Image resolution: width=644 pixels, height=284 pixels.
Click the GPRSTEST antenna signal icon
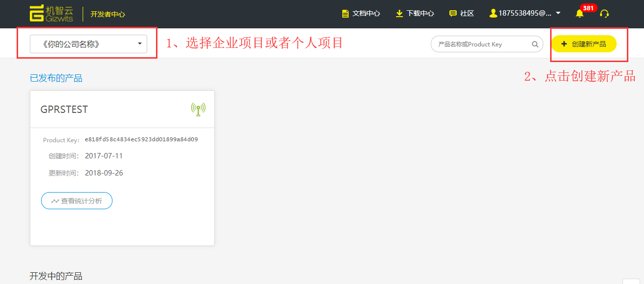coord(198,109)
